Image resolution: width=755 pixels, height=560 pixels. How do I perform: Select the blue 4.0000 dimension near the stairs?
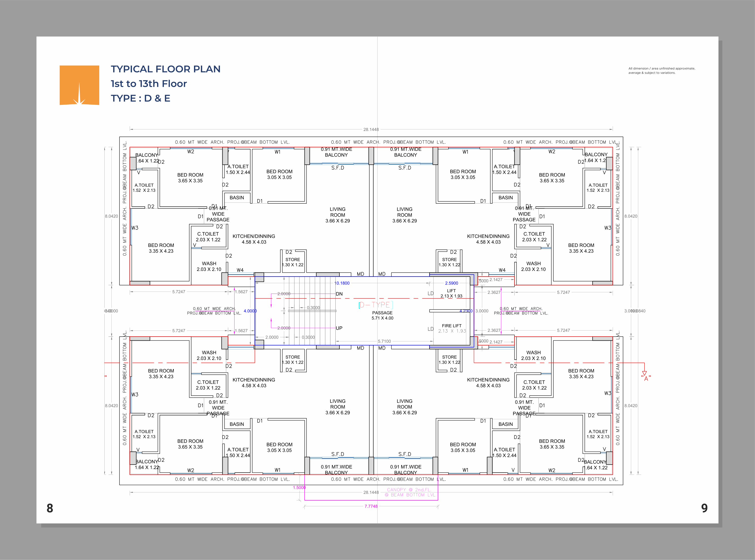click(x=250, y=311)
